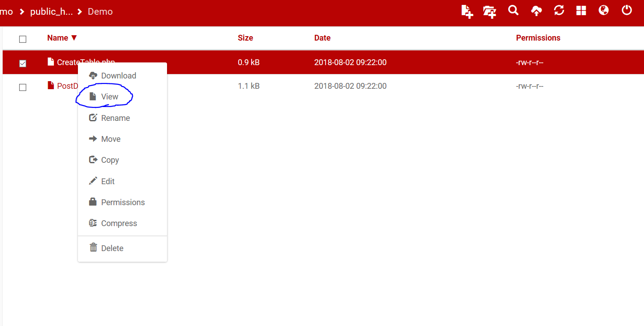This screenshot has width=644, height=326.
Task: Select Delete in the context menu
Action: point(112,248)
